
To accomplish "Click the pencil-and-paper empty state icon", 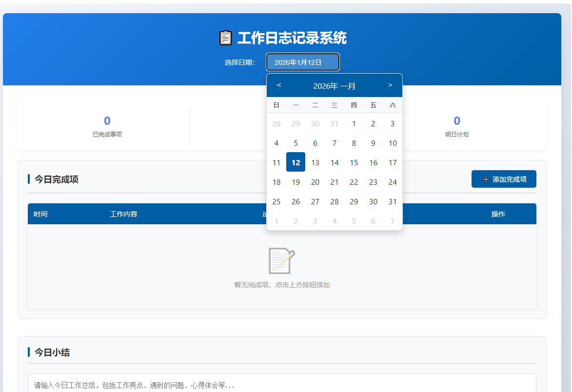I will coord(281,261).
